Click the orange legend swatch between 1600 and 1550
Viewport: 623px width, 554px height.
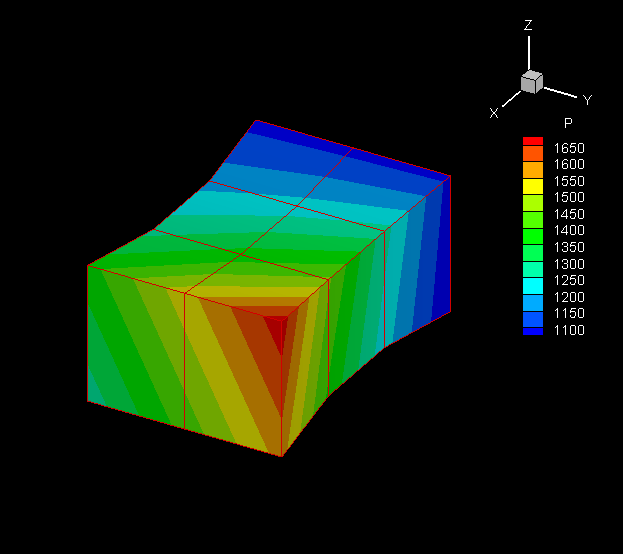(x=533, y=170)
